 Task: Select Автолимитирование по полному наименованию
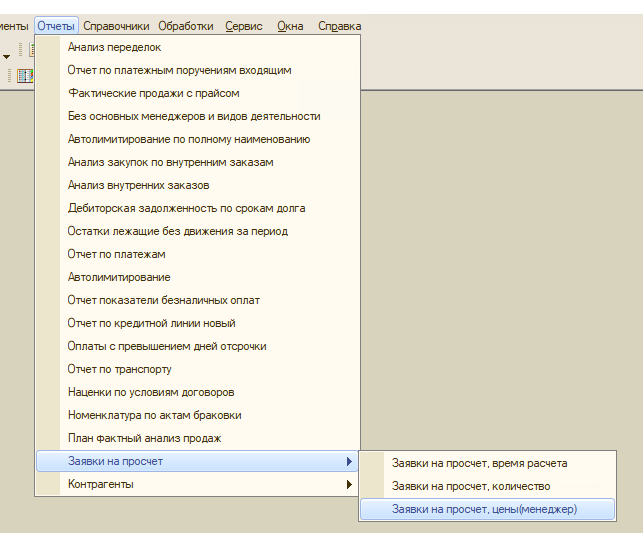(x=198, y=139)
